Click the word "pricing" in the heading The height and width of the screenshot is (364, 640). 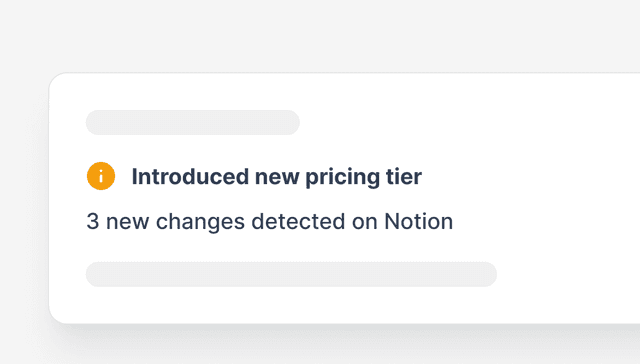pyautogui.click(x=342, y=178)
